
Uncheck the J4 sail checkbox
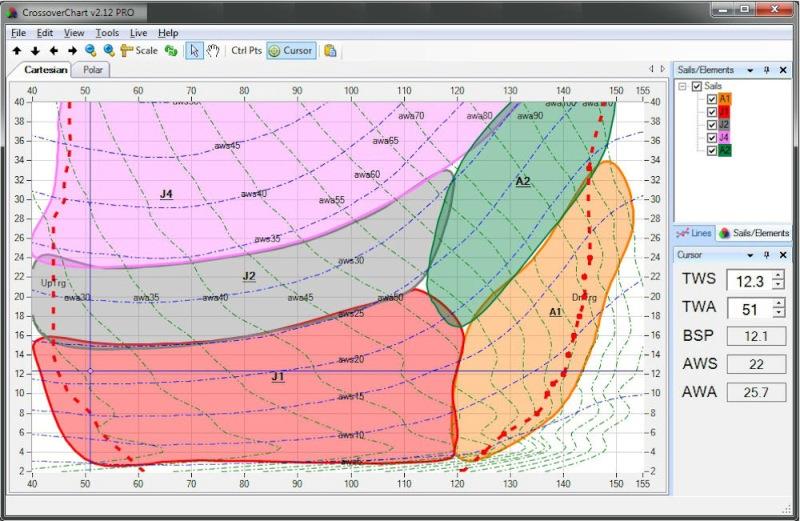(x=712, y=137)
